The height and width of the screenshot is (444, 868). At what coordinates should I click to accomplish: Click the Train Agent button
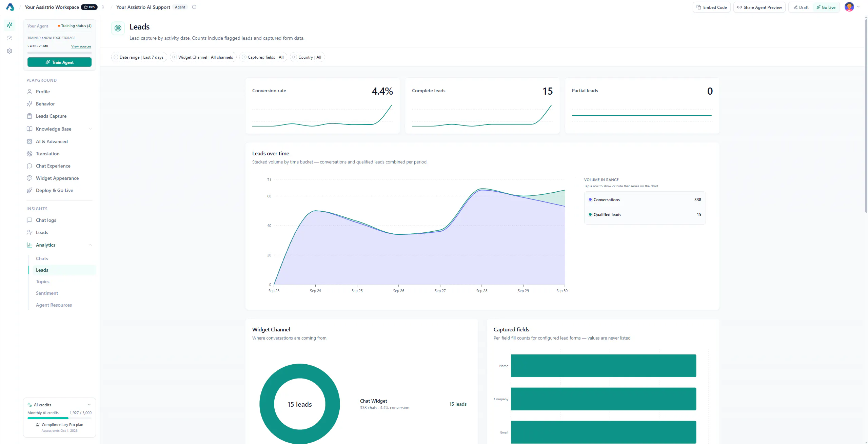(x=59, y=62)
